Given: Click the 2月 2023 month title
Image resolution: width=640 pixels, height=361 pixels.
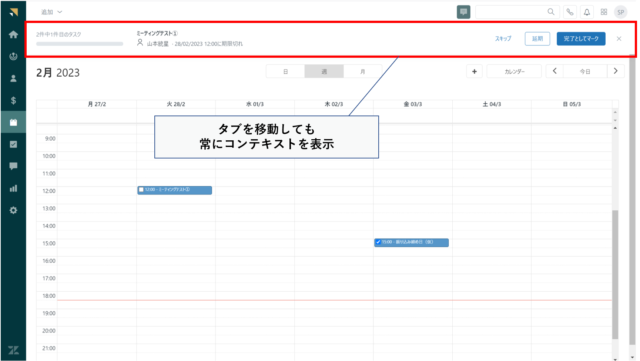Looking at the screenshot, I should tap(58, 73).
